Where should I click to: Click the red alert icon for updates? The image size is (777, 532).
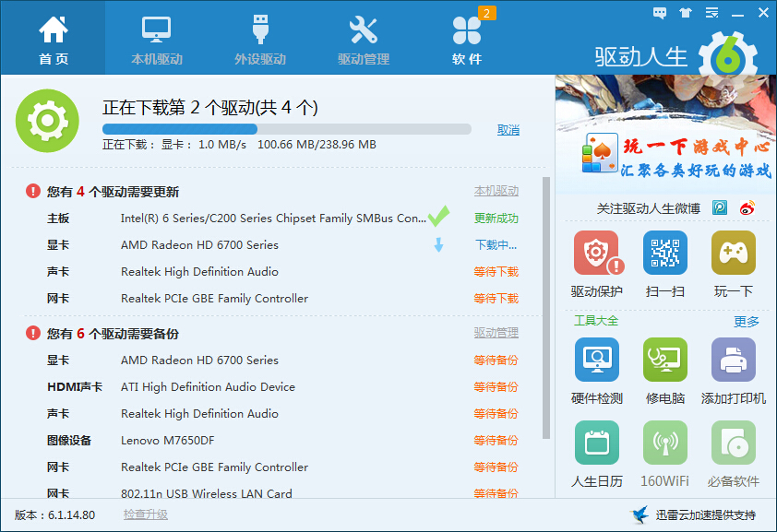(32, 191)
